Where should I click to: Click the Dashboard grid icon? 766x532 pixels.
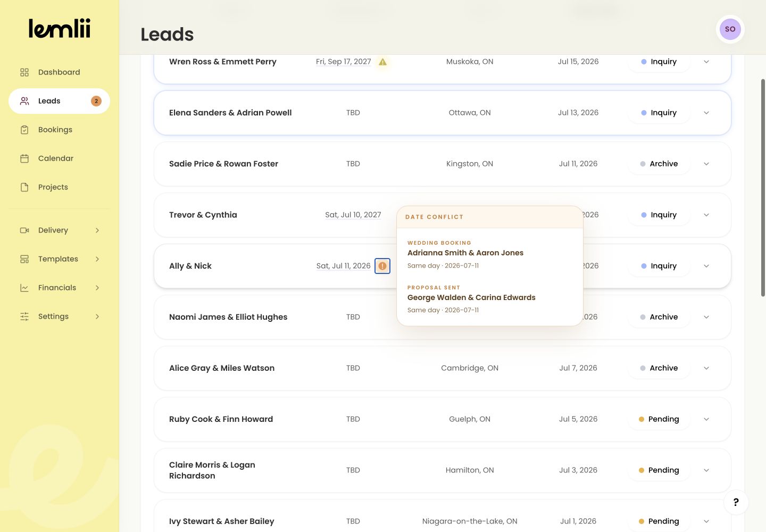point(24,72)
